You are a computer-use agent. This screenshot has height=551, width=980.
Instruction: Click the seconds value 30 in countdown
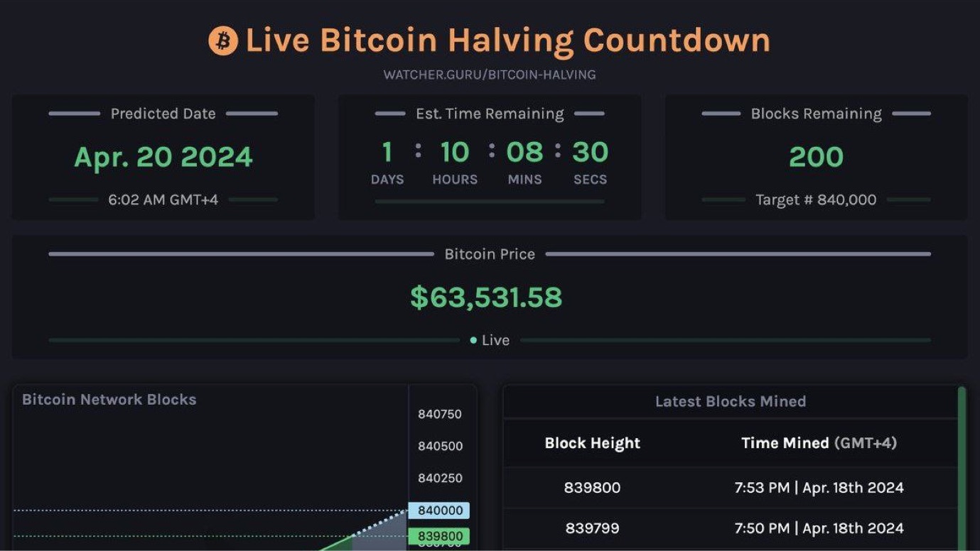click(591, 152)
